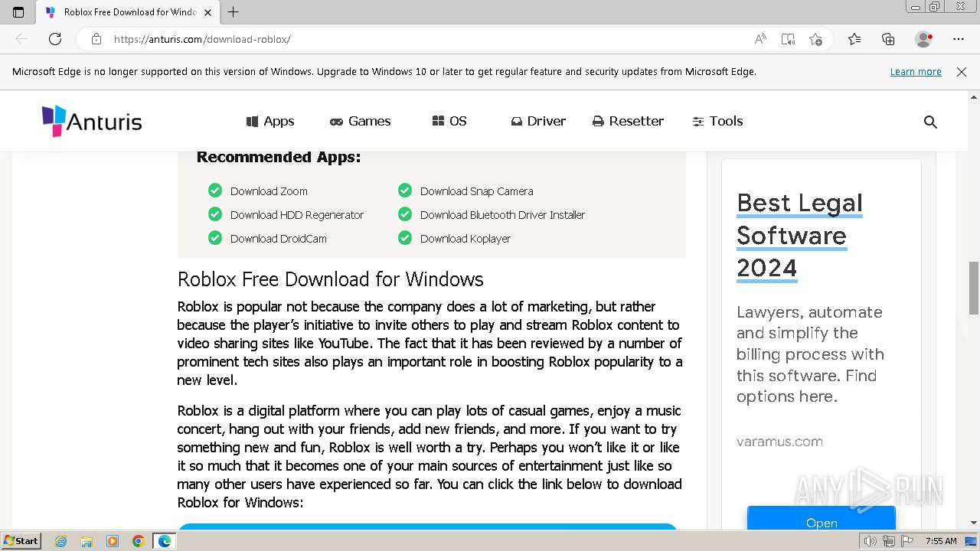Click the browser Back arrow
This screenshot has width=980, height=551.
21,39
